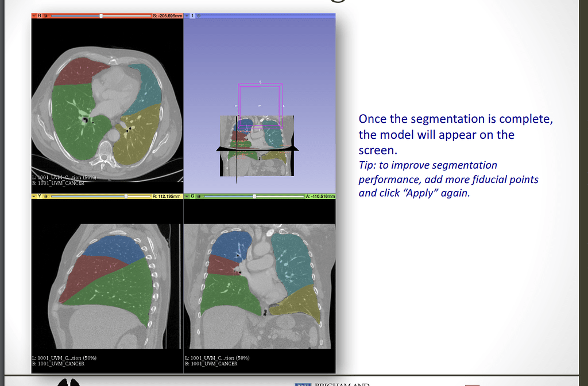Open the G view label menu
Screen dimensions: 588x386
click(x=193, y=196)
